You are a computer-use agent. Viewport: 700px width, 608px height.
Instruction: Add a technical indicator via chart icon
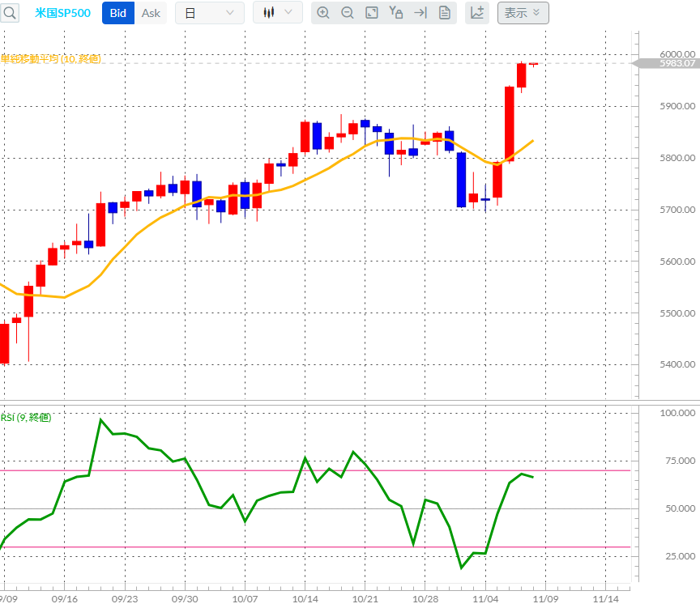(x=477, y=12)
